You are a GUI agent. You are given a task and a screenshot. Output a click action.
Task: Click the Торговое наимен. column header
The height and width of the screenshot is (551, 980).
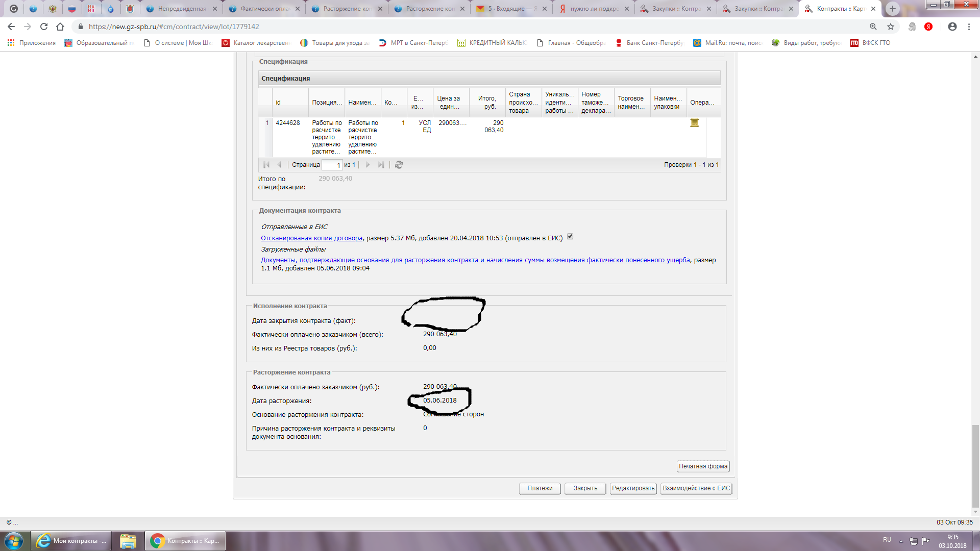coord(632,103)
